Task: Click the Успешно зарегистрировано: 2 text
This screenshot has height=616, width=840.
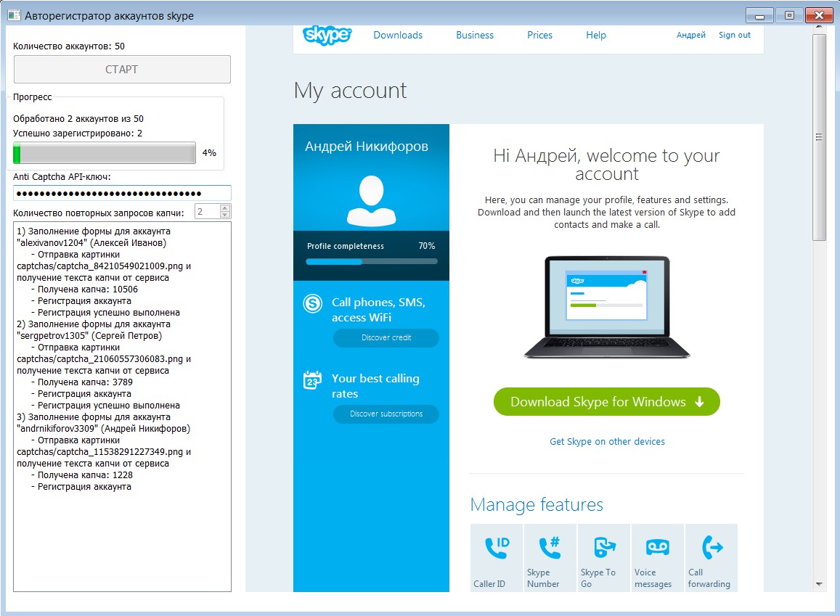Action: coord(78,134)
